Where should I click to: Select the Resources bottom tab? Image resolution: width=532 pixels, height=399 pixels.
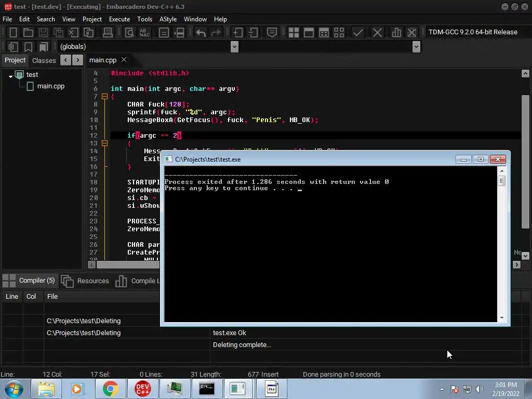85,281
